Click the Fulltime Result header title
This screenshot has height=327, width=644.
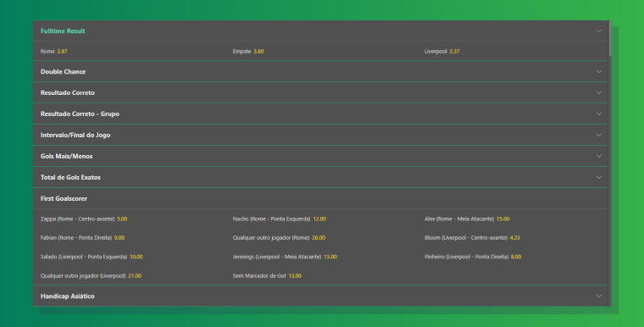(x=63, y=30)
